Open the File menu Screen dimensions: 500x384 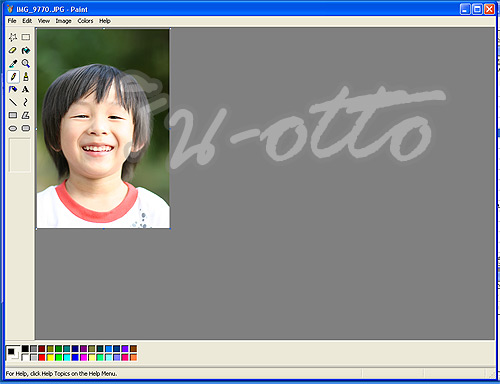coord(12,21)
